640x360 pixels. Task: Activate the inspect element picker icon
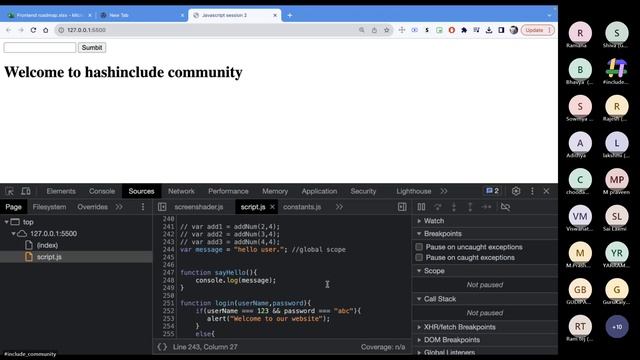pyautogui.click(x=9, y=191)
